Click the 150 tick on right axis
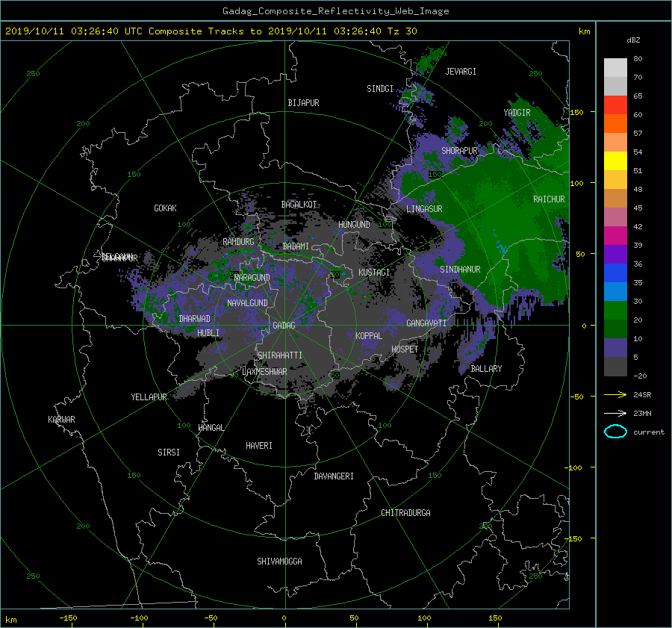 pyautogui.click(x=577, y=112)
